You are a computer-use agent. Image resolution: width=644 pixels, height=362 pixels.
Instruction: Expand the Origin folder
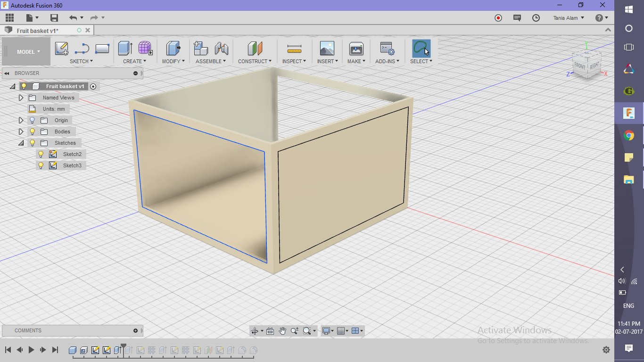tap(21, 120)
